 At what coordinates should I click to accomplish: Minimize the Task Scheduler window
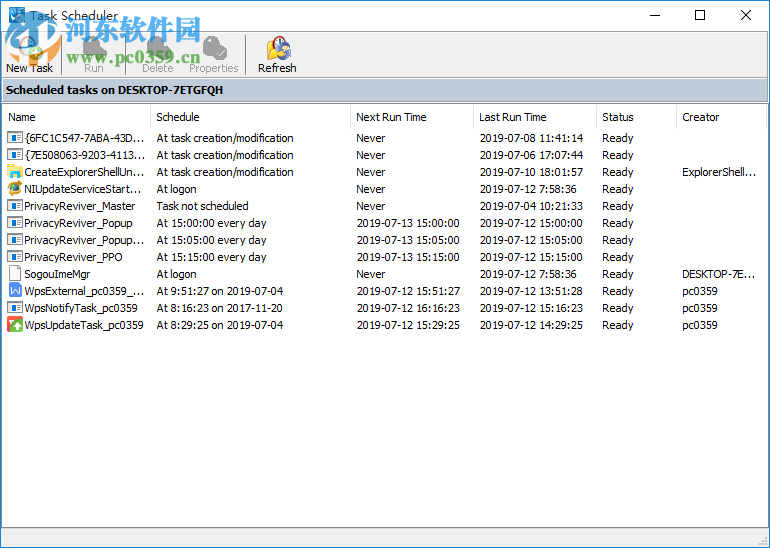tap(655, 15)
